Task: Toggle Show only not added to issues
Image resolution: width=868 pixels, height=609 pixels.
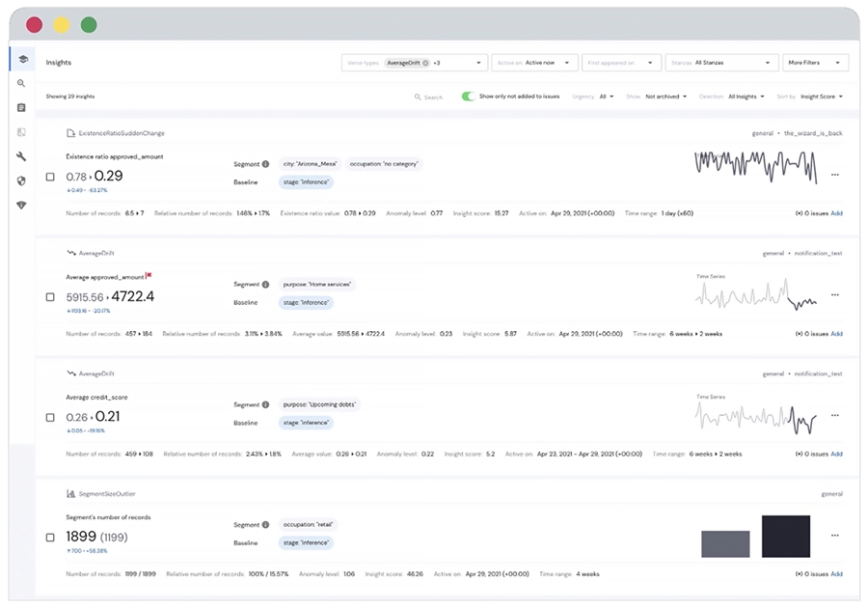Action: (x=469, y=96)
